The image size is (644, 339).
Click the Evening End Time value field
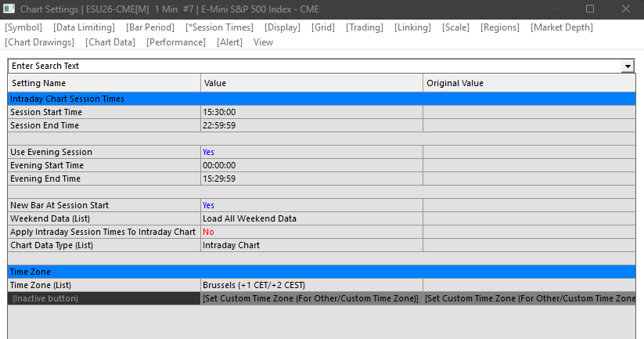point(311,179)
